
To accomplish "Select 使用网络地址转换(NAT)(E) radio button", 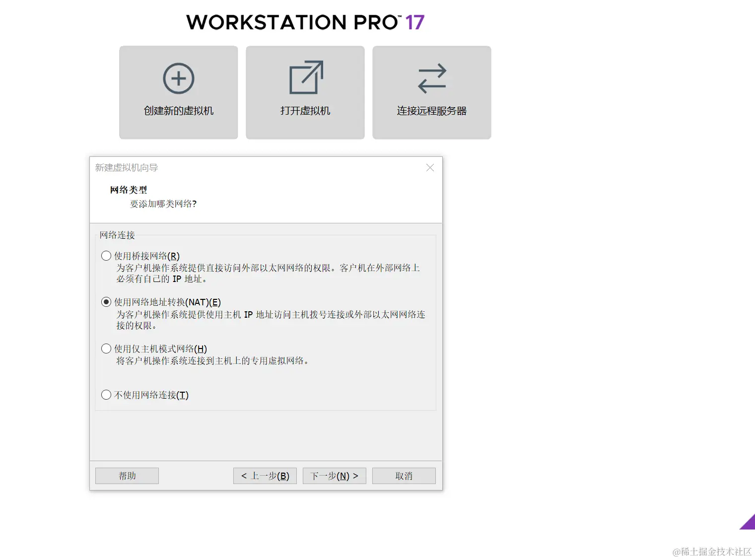I will click(x=106, y=302).
